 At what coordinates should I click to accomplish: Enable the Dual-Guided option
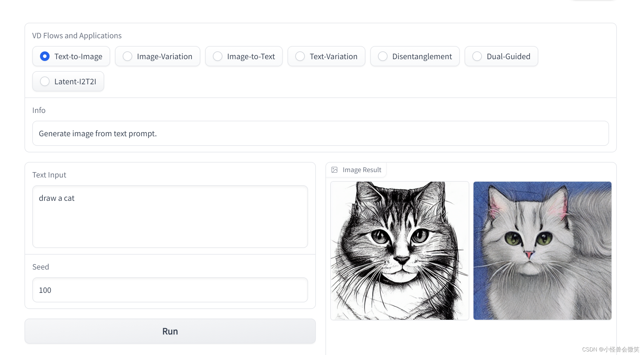tap(477, 56)
